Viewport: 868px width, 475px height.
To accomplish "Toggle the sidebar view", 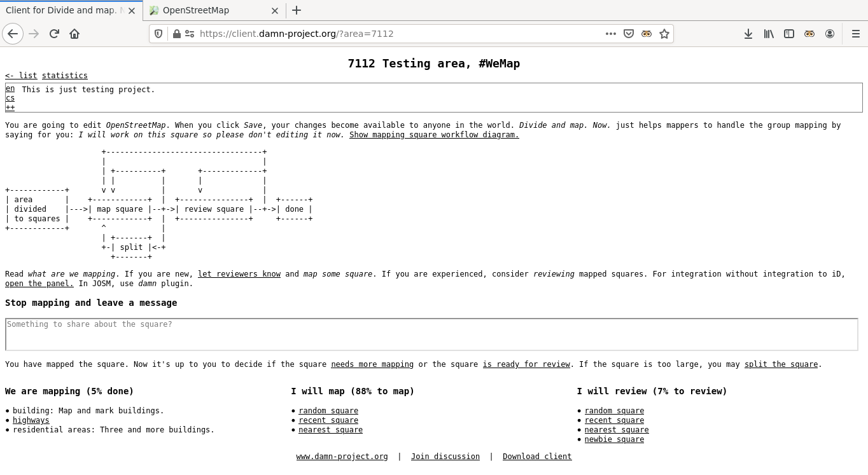I will coord(789,34).
